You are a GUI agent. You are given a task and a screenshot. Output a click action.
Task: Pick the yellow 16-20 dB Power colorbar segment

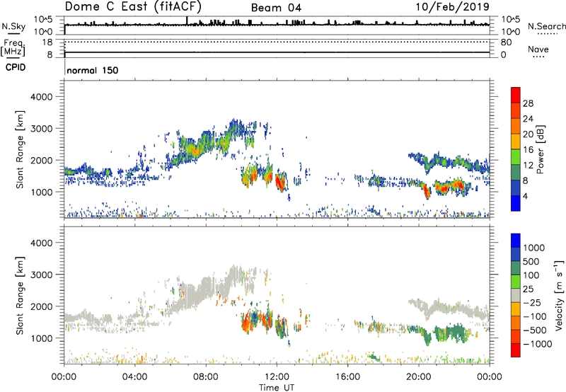pyautogui.click(x=516, y=142)
